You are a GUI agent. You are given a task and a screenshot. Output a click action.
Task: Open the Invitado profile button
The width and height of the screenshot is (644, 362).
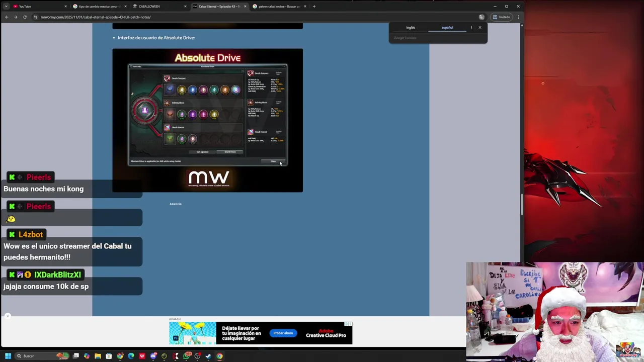[502, 17]
